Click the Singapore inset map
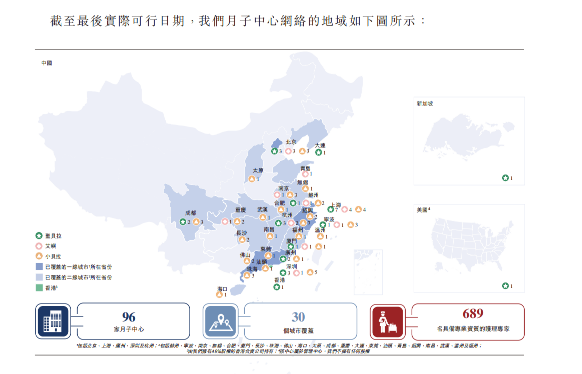The image size is (582, 374). tap(469, 141)
